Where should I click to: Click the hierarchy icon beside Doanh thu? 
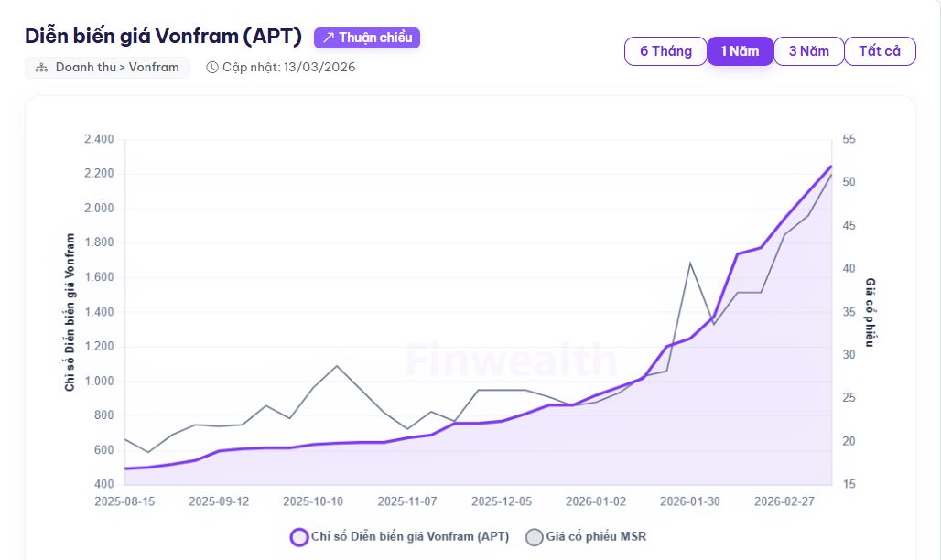(41, 68)
